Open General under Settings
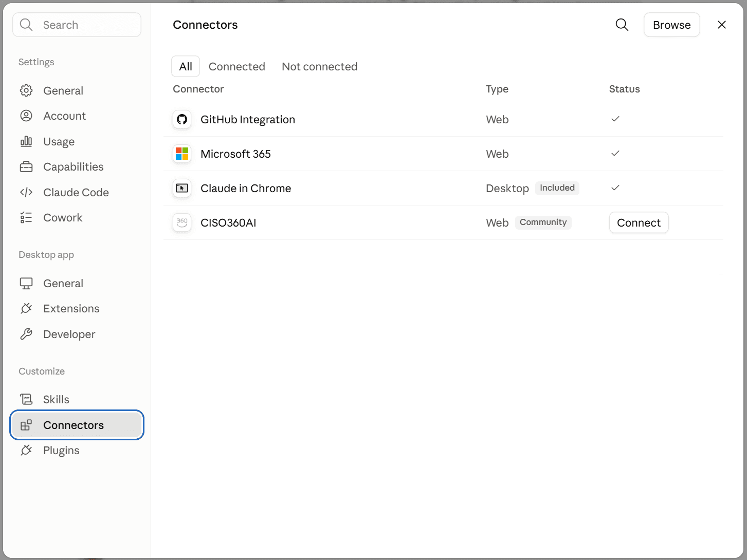Viewport: 747px width, 560px height. (x=77, y=90)
